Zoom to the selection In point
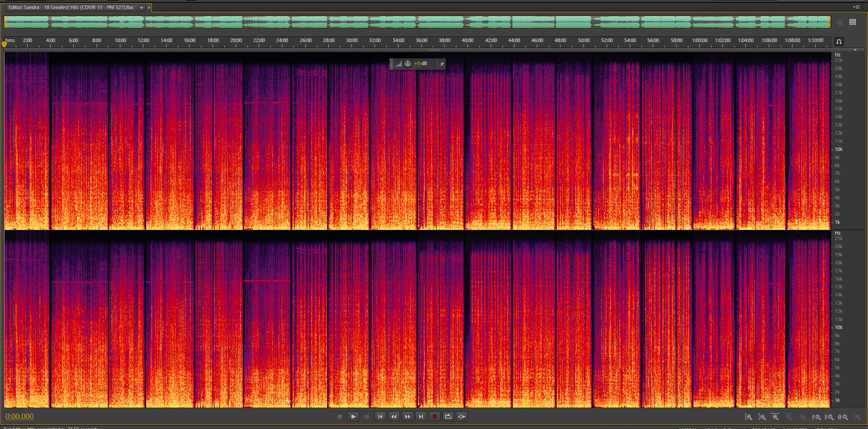 point(816,417)
